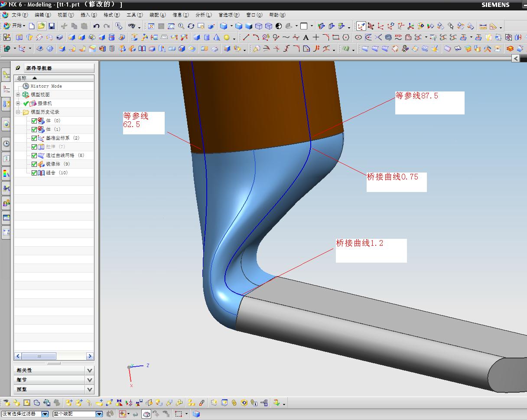527x420 pixels.
Task: Expand the 摄像机 tree node
Action: [18, 104]
